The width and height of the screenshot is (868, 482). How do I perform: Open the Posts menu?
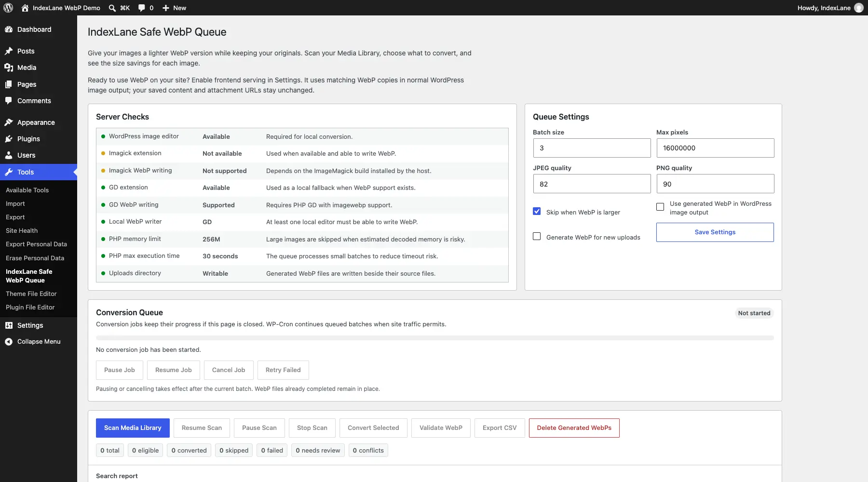[39, 51]
